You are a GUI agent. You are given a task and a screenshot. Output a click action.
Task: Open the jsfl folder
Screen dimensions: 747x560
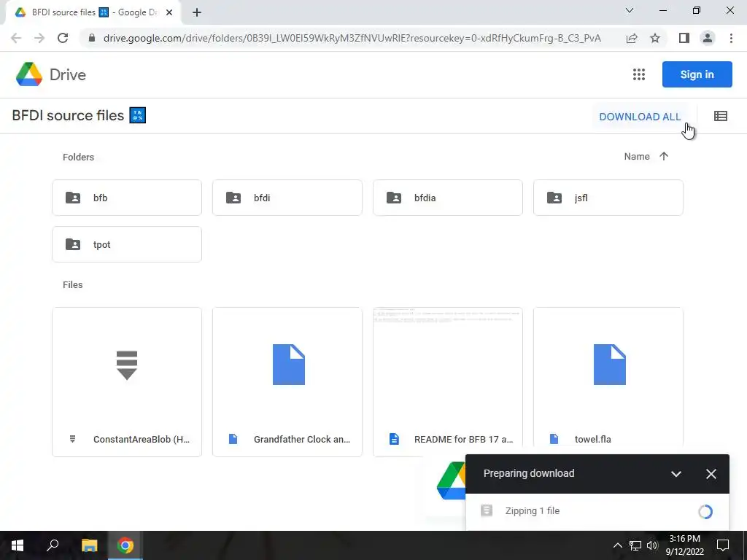[608, 198]
